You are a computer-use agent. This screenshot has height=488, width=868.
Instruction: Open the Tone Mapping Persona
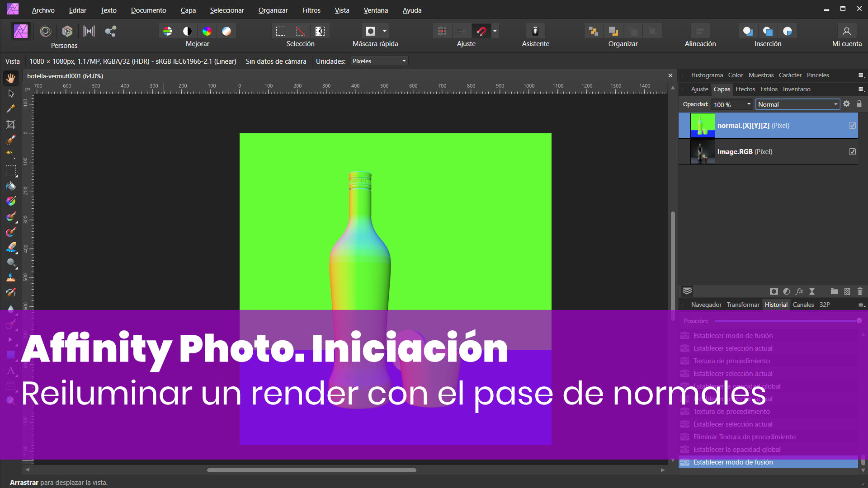89,31
